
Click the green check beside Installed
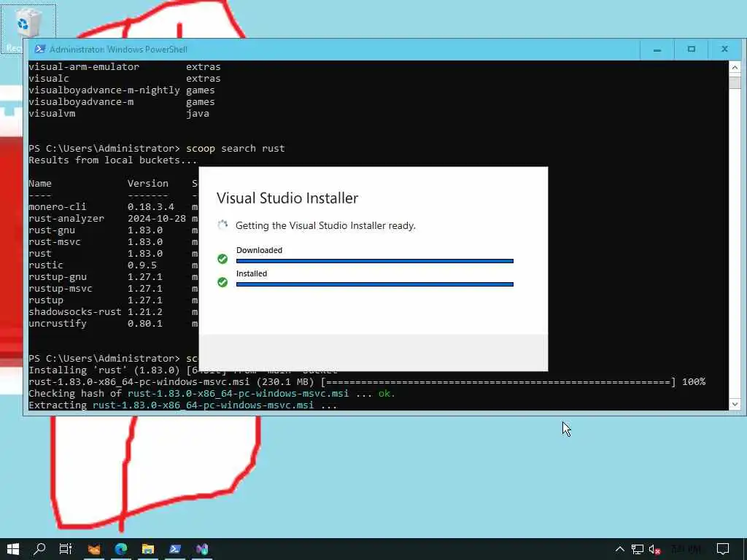(x=222, y=282)
